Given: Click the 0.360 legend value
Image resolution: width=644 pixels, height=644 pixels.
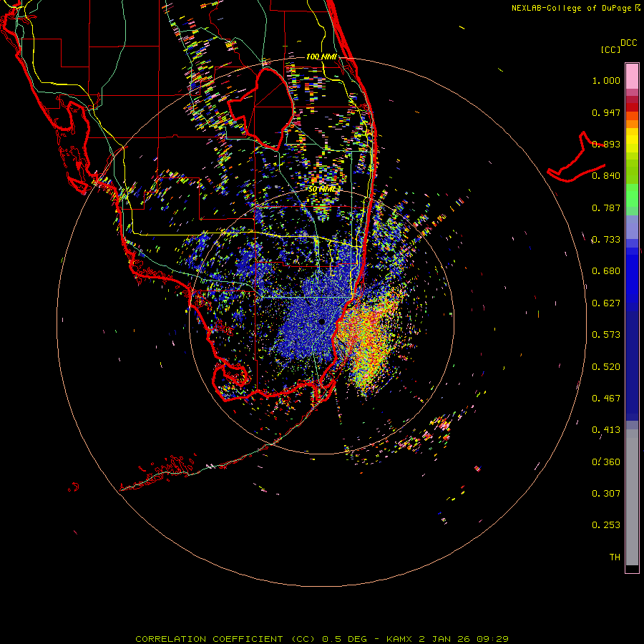Looking at the screenshot, I should click(606, 462).
